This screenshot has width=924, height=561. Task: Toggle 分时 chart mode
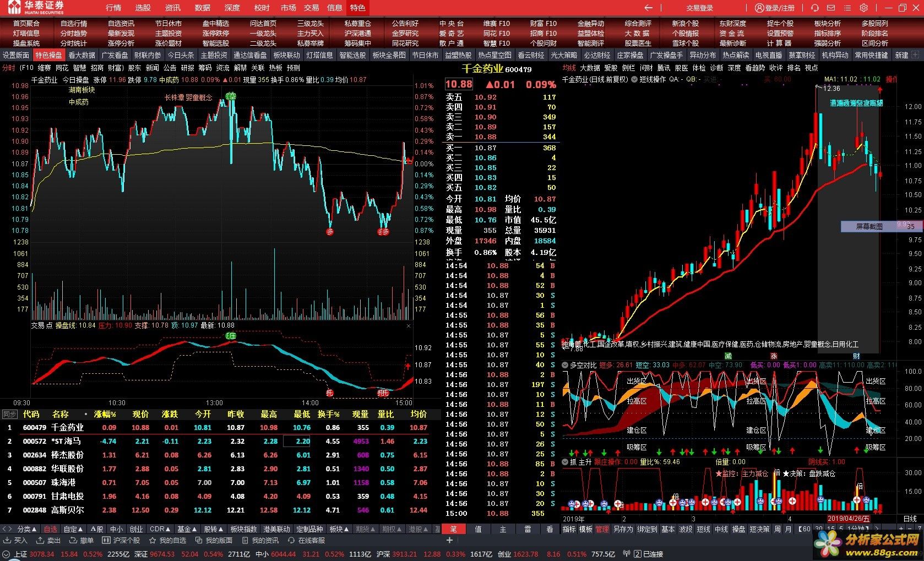coord(8,68)
